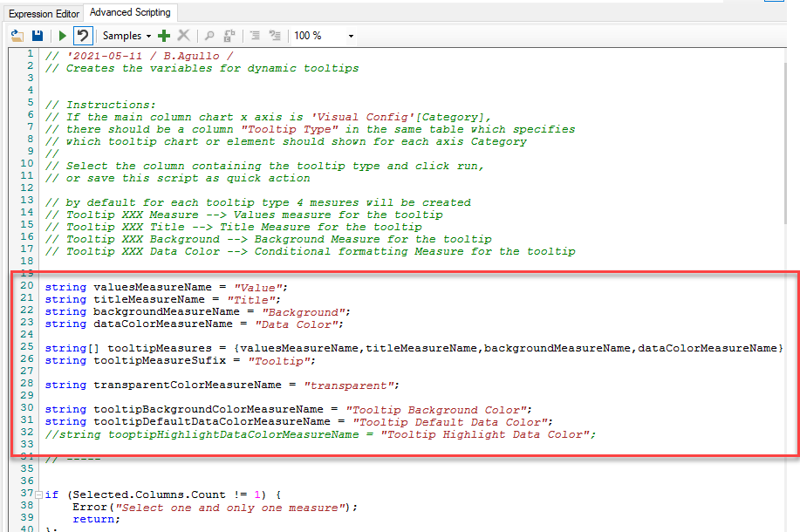Click inside the 100 % zoom field
Viewport: 800px width, 532px height.
tap(314, 36)
